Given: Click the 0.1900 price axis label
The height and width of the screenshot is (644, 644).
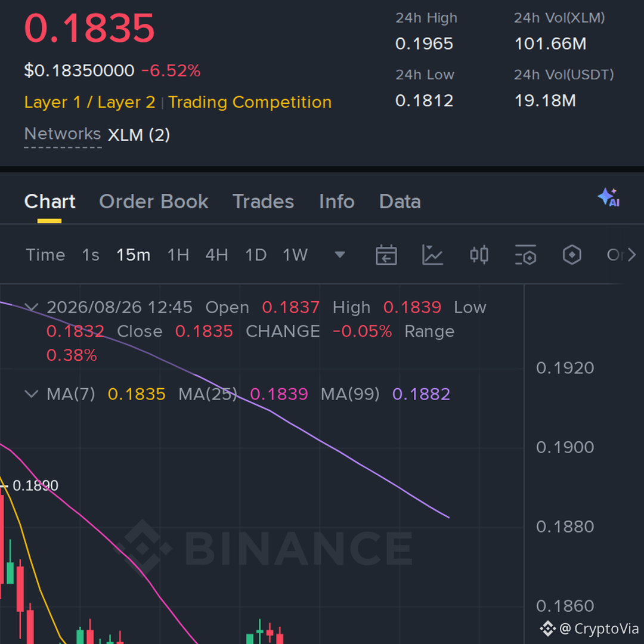Looking at the screenshot, I should click(x=565, y=447).
